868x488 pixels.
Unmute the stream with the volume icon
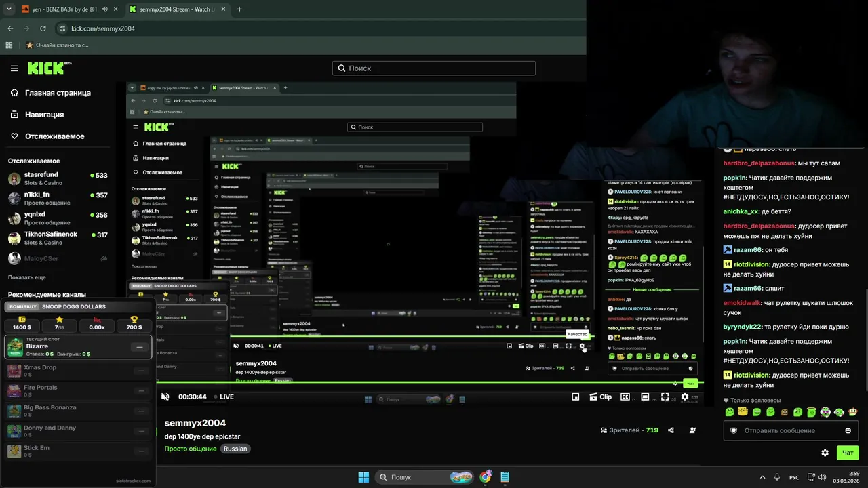click(165, 396)
